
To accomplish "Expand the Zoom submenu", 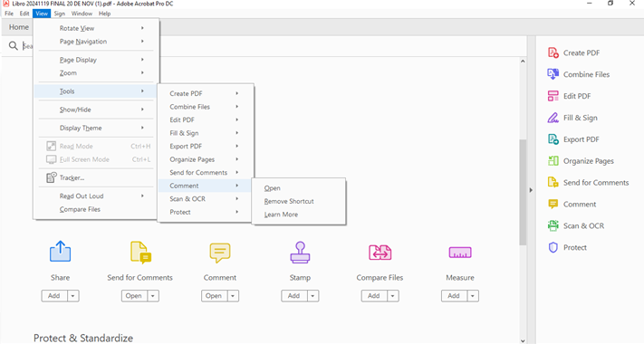I will (x=96, y=72).
